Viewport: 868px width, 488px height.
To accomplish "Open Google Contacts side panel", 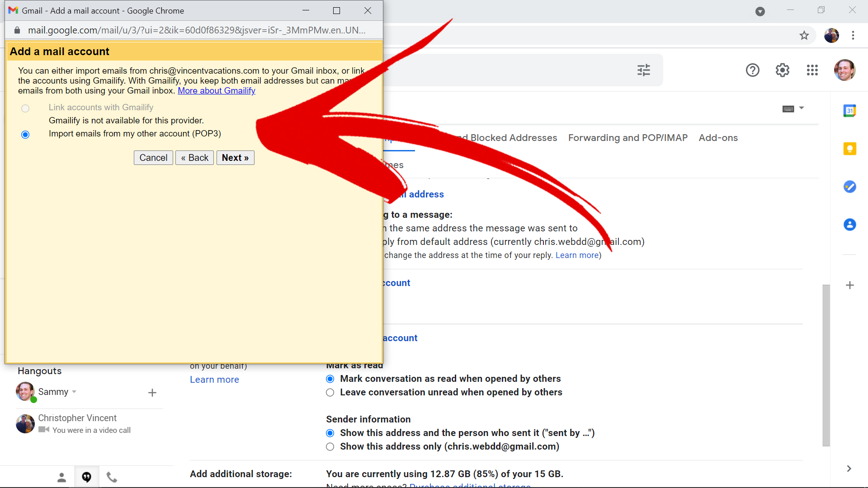I will pos(849,225).
